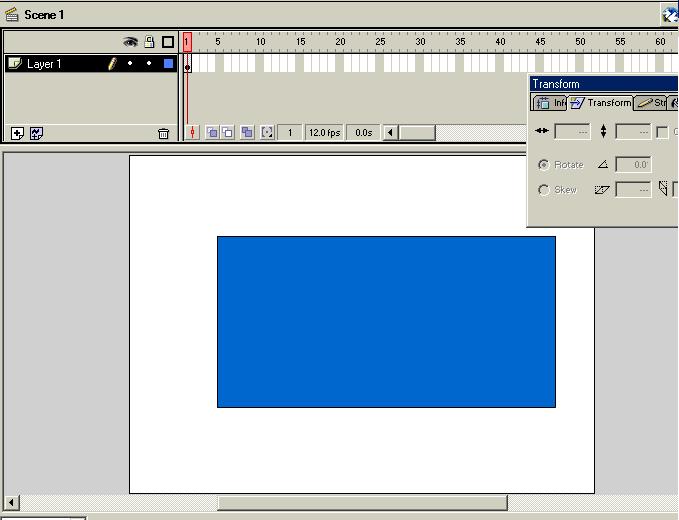Switch to the Info tab

coord(550,103)
